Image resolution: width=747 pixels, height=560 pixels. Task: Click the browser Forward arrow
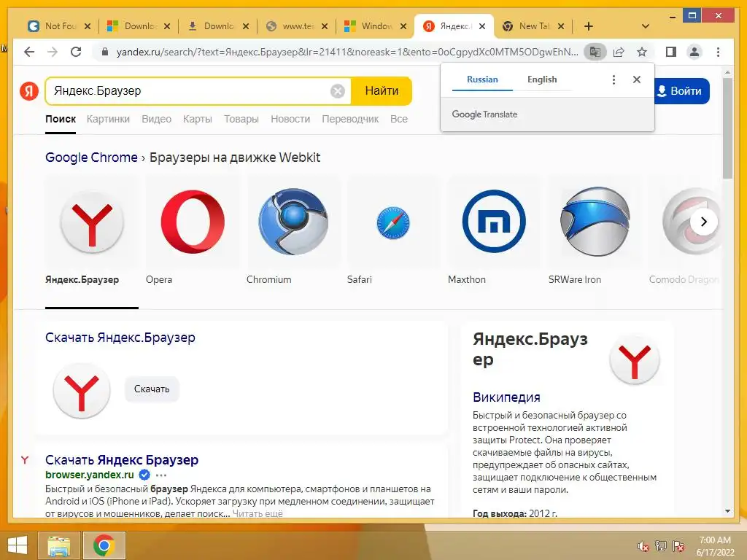[x=53, y=52]
